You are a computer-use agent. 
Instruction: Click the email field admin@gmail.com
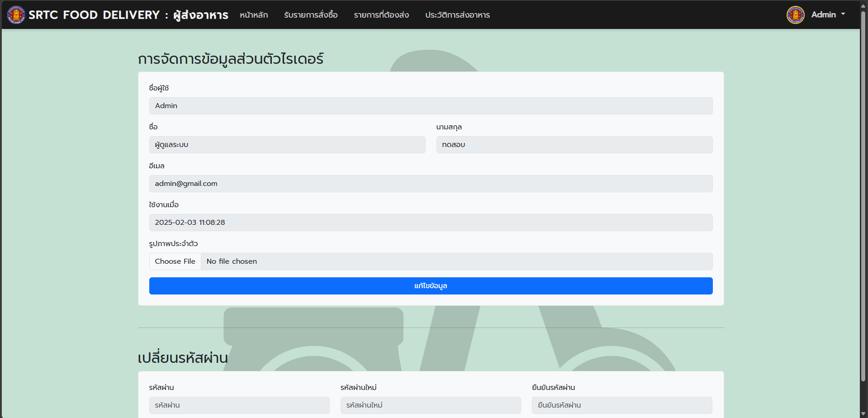(x=431, y=184)
